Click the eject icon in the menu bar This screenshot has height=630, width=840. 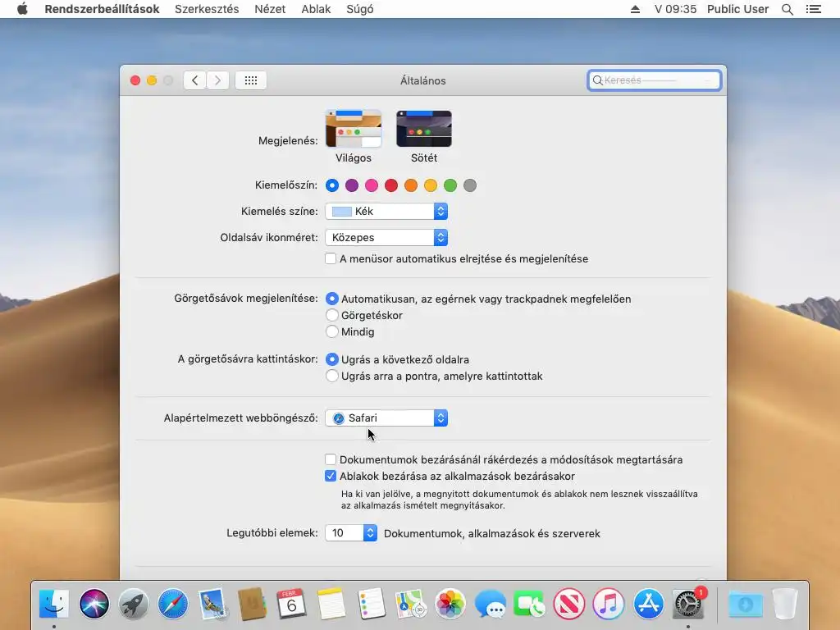(635, 9)
